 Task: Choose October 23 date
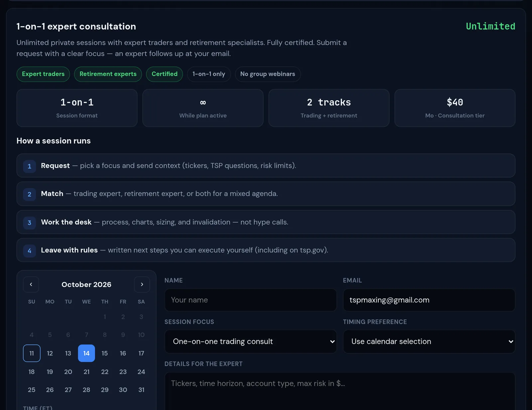pos(123,372)
